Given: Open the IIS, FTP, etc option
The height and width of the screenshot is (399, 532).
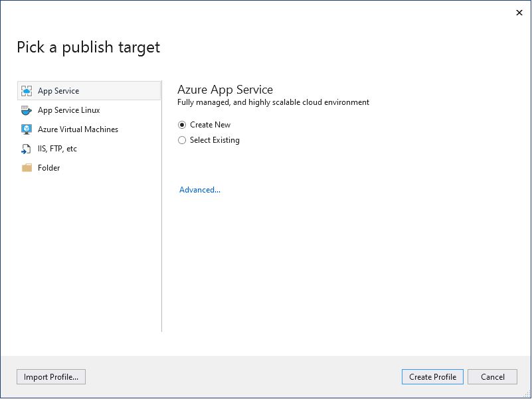Looking at the screenshot, I should (x=57, y=149).
